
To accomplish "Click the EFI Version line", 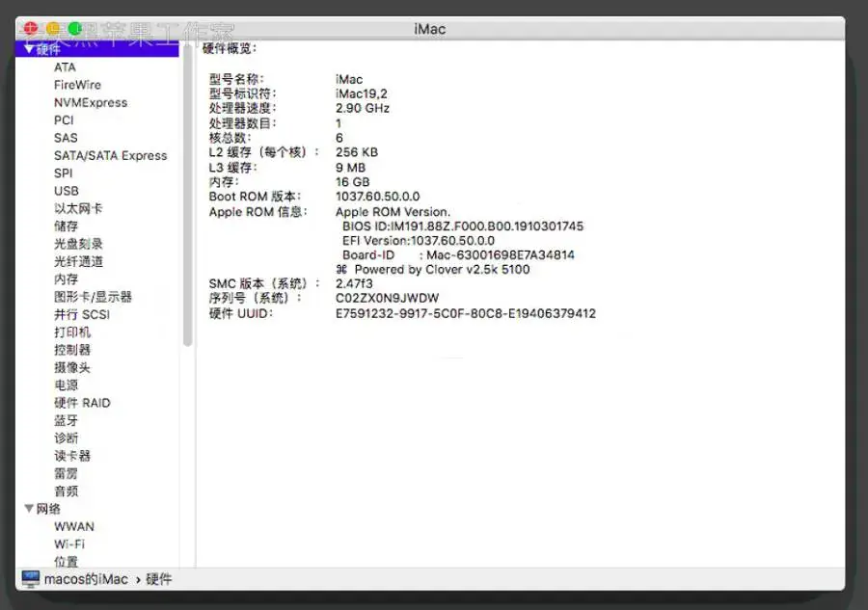I will click(x=419, y=241).
